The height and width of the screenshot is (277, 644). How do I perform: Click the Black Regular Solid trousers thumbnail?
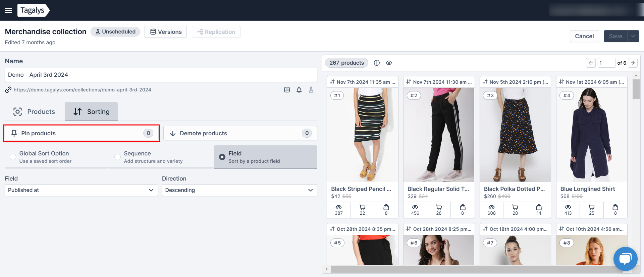439,135
